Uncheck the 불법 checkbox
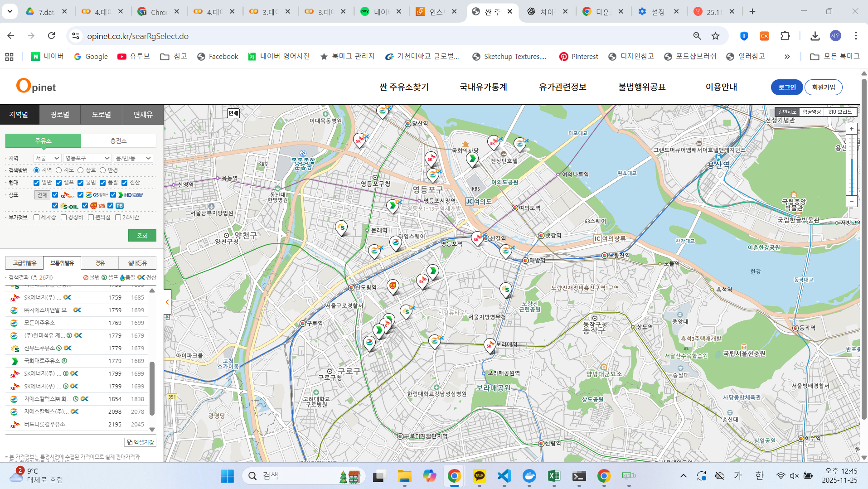Image resolution: width=868 pixels, height=489 pixels. point(80,183)
